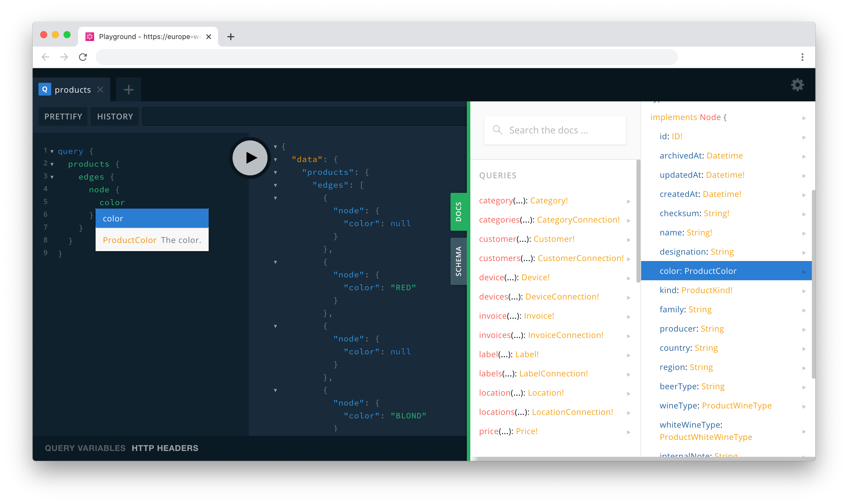Open the beerType: String field
This screenshot has width=848, height=504.
pyautogui.click(x=726, y=387)
